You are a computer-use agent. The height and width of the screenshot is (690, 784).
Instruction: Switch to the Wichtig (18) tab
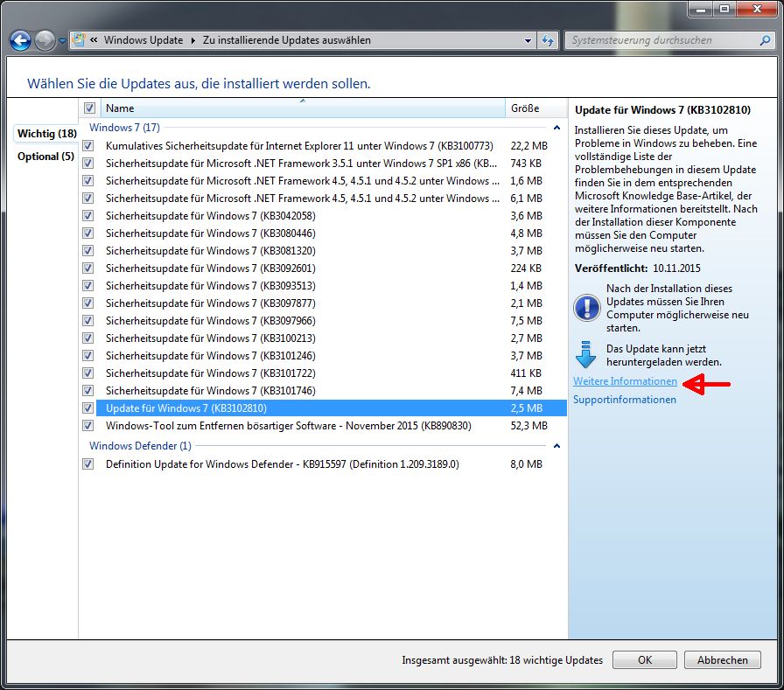[x=46, y=134]
